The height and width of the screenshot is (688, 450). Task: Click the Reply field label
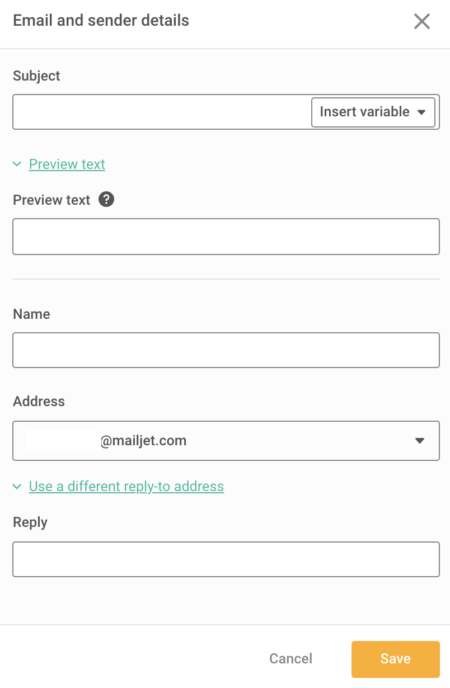(30, 523)
